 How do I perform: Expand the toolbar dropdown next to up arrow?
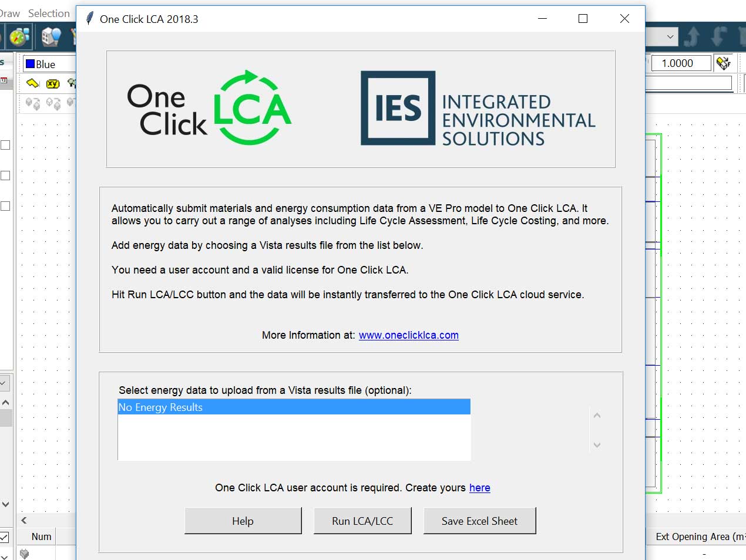(670, 36)
